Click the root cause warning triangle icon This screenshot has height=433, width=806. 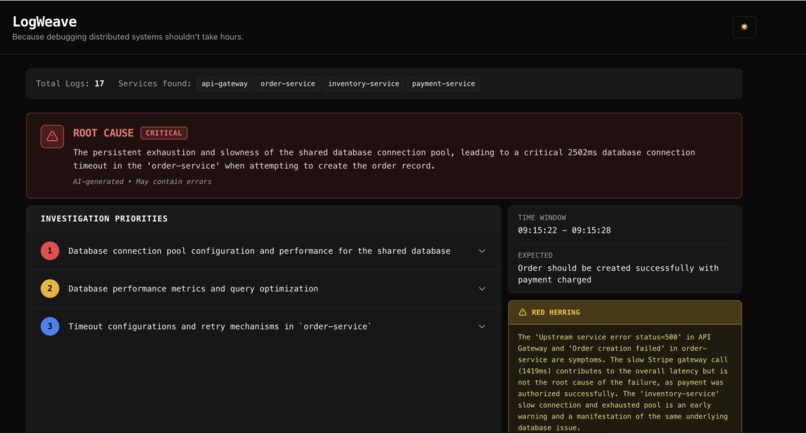click(52, 136)
